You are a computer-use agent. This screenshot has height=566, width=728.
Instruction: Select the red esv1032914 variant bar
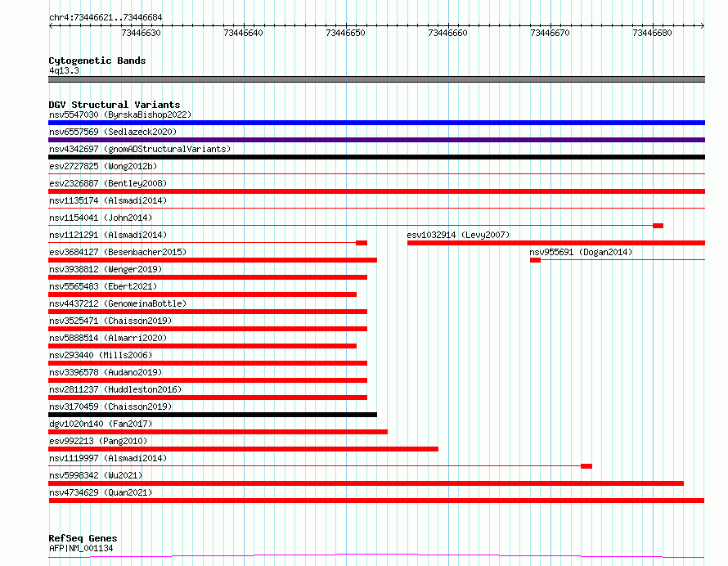[x=556, y=243]
